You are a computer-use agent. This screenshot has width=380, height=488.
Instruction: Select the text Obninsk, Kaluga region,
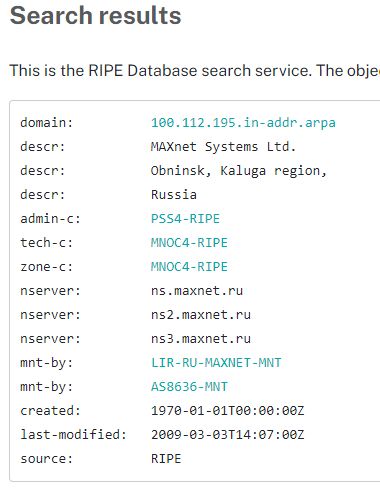pos(239,171)
